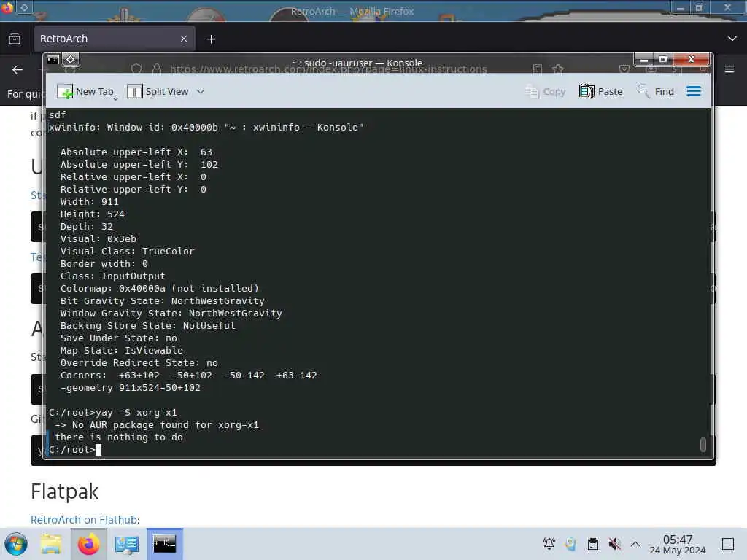Viewport: 747px width, 560px height.
Task: Expand hidden system tray icons arrow
Action: (x=635, y=543)
